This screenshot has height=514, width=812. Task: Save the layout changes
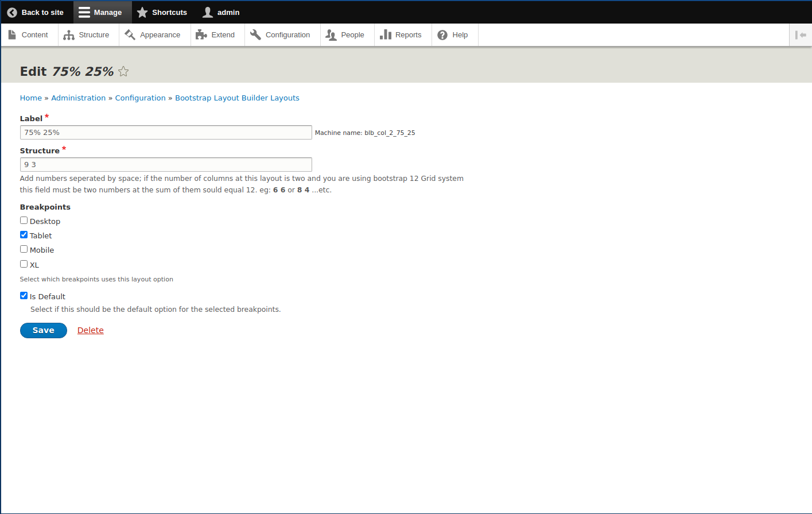[x=43, y=330]
